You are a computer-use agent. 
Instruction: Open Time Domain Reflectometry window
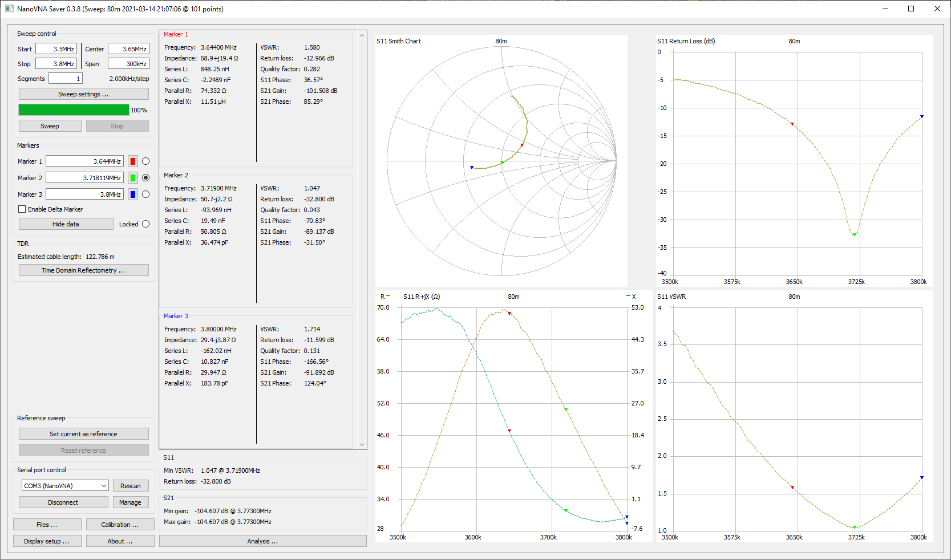tap(83, 270)
